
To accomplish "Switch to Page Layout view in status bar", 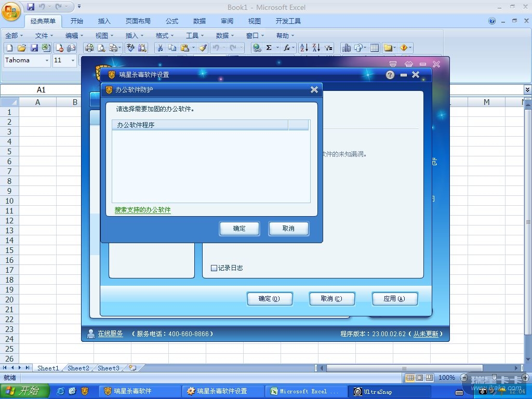I will pyautogui.click(x=420, y=378).
